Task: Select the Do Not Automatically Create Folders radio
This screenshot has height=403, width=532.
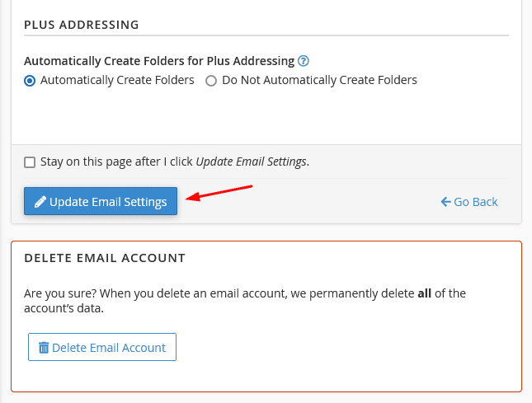Action: click(211, 81)
